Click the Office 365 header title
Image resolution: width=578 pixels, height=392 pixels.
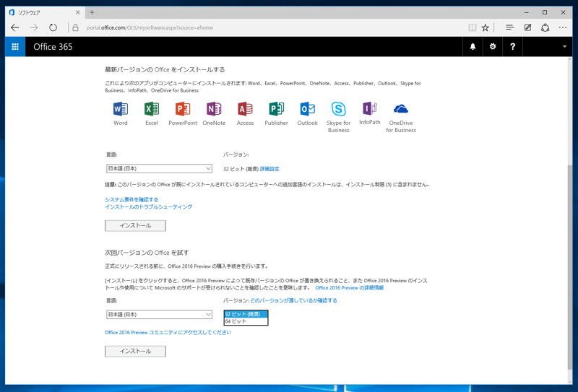(53, 47)
